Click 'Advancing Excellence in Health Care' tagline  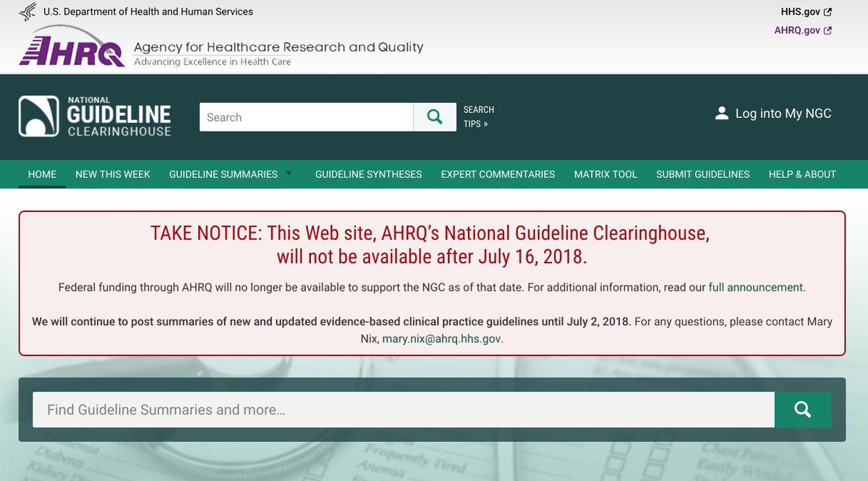pos(213,62)
